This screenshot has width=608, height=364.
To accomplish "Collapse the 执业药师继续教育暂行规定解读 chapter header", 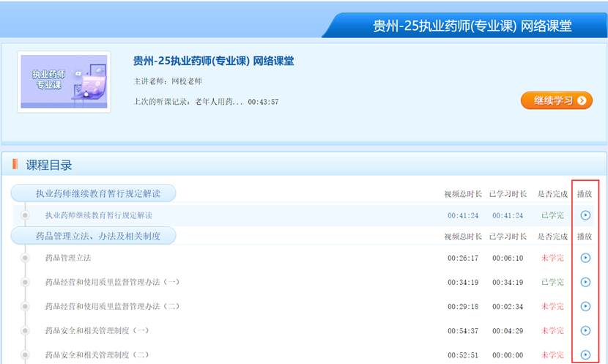I will (94, 193).
